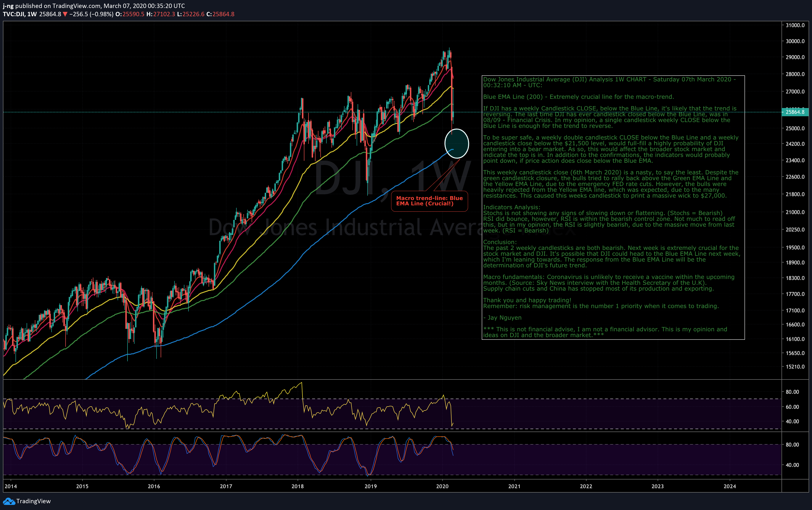This screenshot has width=812, height=510.
Task: Click the 2023 time axis label
Action: [x=658, y=486]
